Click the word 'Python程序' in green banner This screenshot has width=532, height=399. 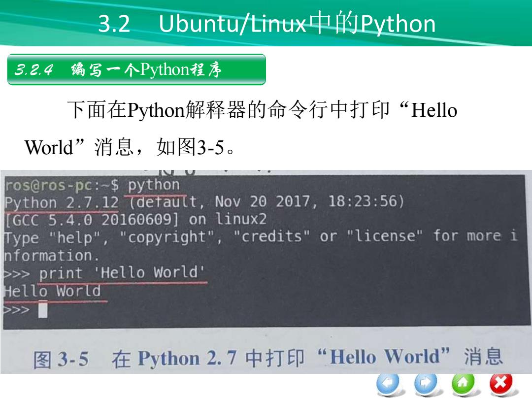point(181,69)
